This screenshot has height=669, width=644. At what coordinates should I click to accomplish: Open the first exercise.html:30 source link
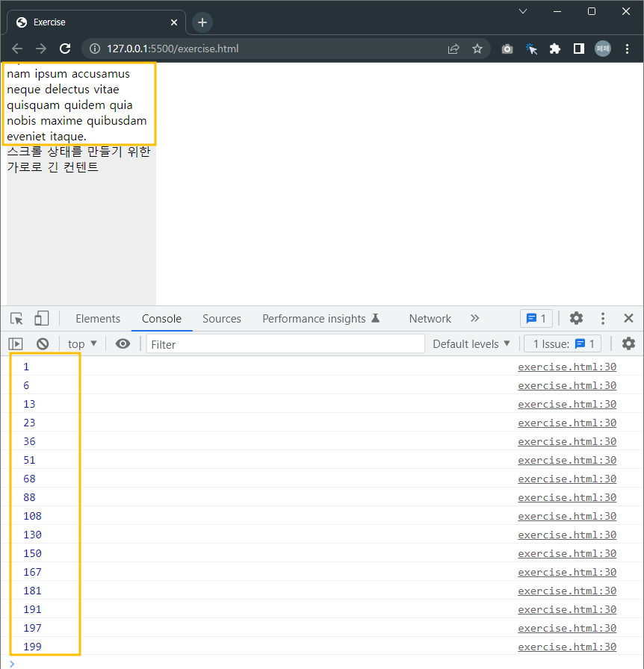coord(566,367)
